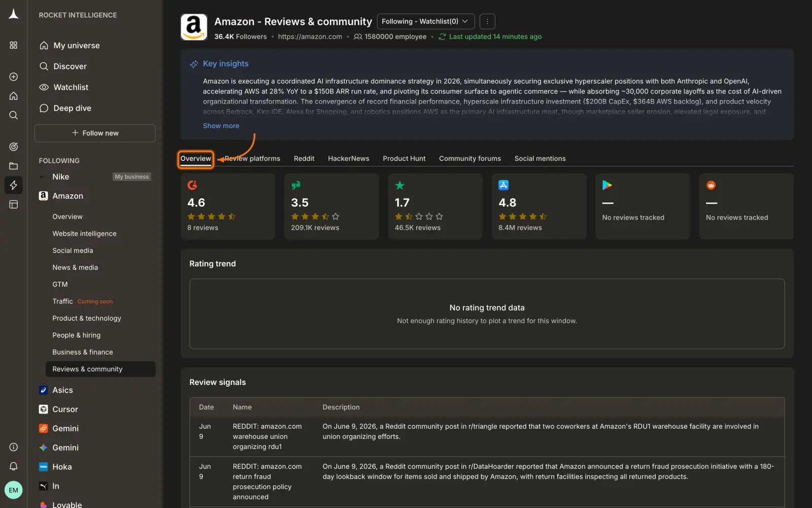
Task: Open My universe in sidebar
Action: pyautogui.click(x=77, y=46)
